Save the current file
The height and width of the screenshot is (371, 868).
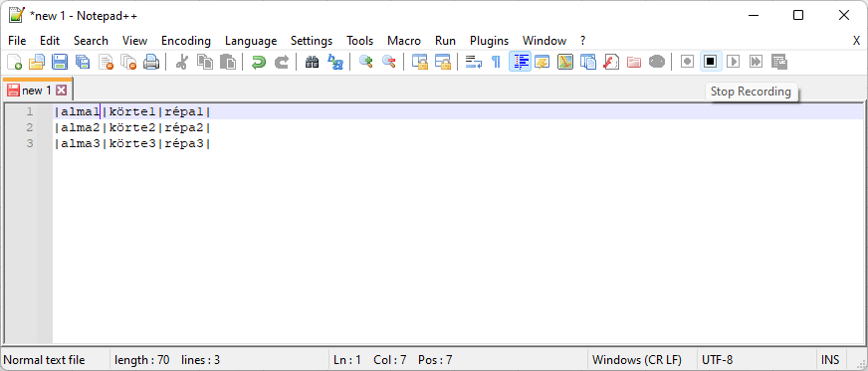(x=60, y=62)
